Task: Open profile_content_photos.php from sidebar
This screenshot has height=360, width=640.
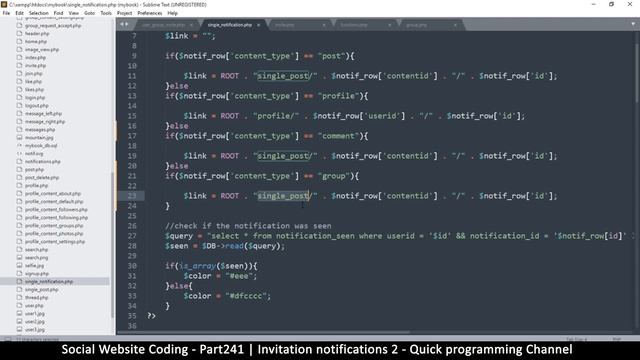Action: pos(54,233)
